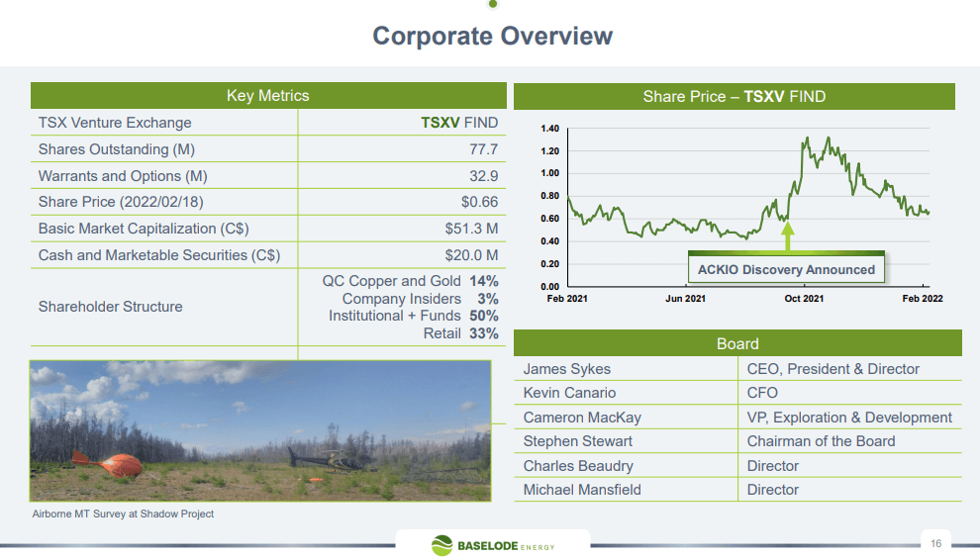
Task: Click the green arrow above ACKIO callout
Action: [788, 235]
